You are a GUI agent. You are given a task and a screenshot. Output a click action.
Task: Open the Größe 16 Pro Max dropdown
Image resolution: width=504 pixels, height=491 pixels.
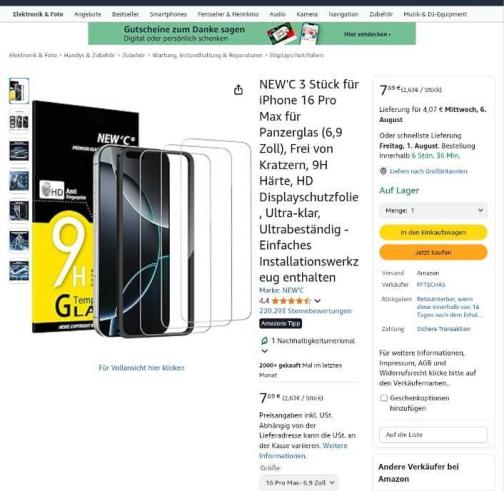pos(299,482)
